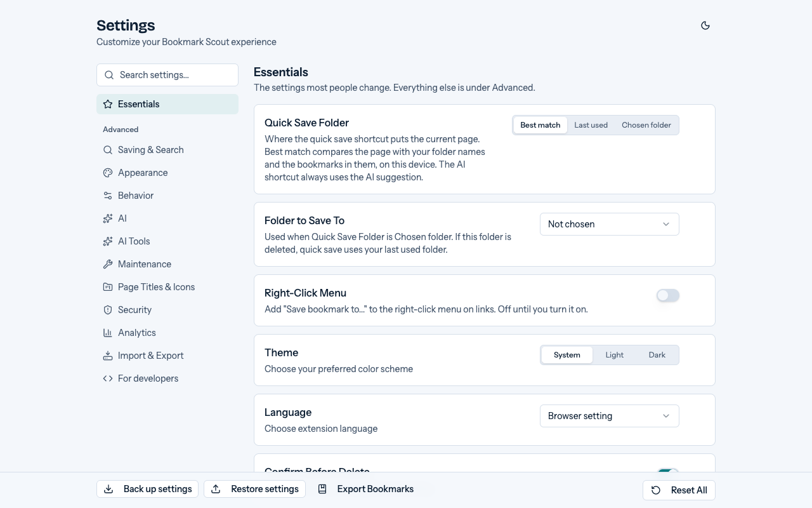The width and height of the screenshot is (812, 508).
Task: Open the Language Browser setting dropdown
Action: pyautogui.click(x=610, y=416)
